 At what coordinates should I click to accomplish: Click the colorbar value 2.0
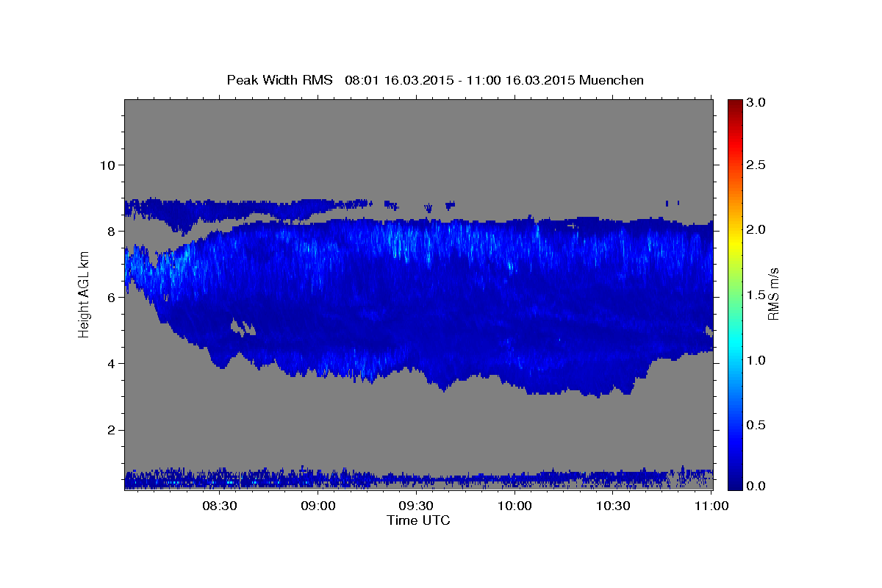coord(757,230)
